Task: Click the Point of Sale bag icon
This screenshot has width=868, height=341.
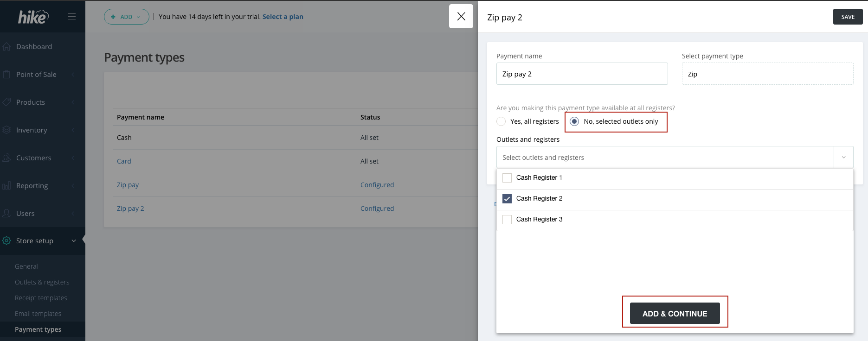Action: click(6, 75)
